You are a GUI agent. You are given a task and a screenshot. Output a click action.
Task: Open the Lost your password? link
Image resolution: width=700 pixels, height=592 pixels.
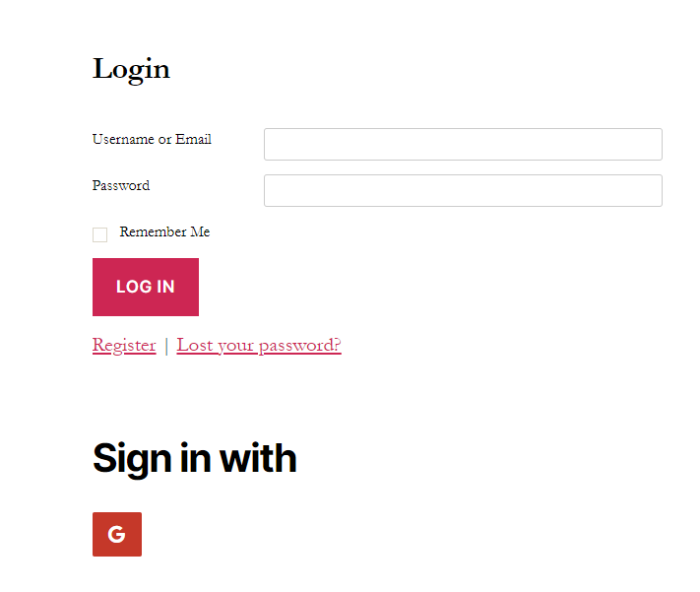(259, 346)
